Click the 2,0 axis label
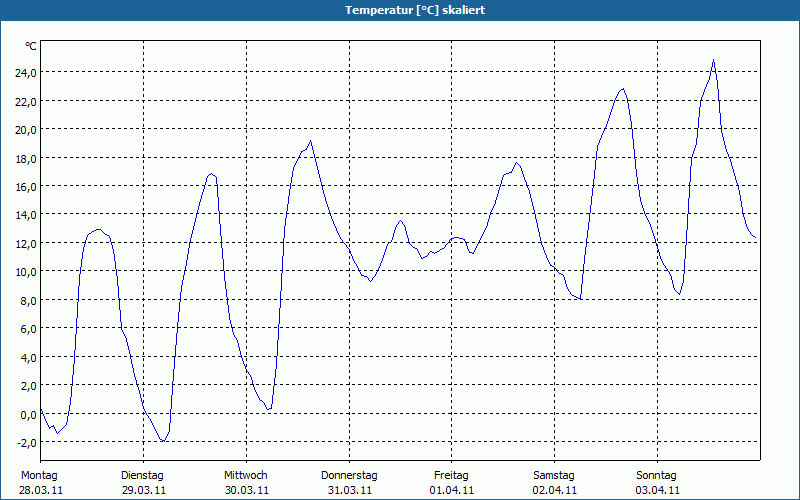The image size is (800, 500). (29, 386)
